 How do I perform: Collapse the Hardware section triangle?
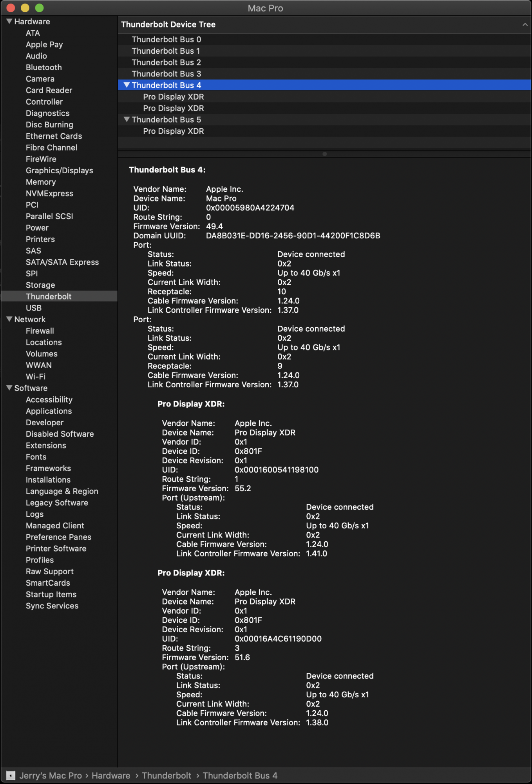point(9,21)
